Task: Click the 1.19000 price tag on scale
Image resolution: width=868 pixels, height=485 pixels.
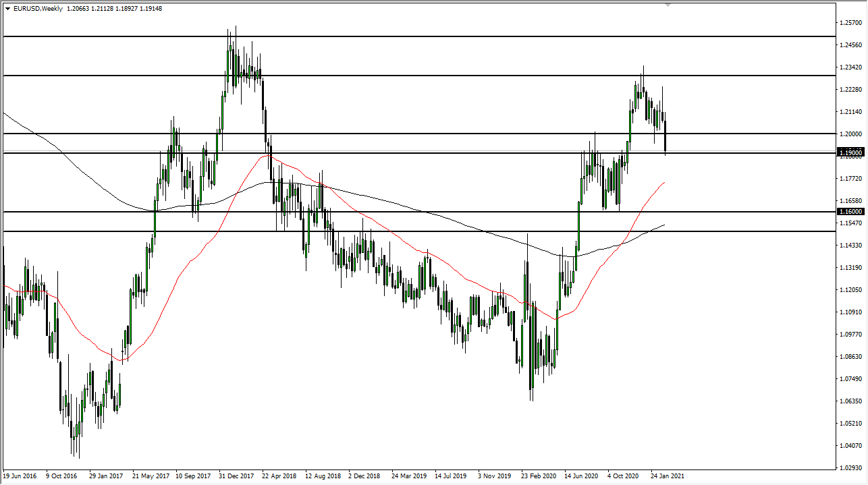Action: click(850, 152)
